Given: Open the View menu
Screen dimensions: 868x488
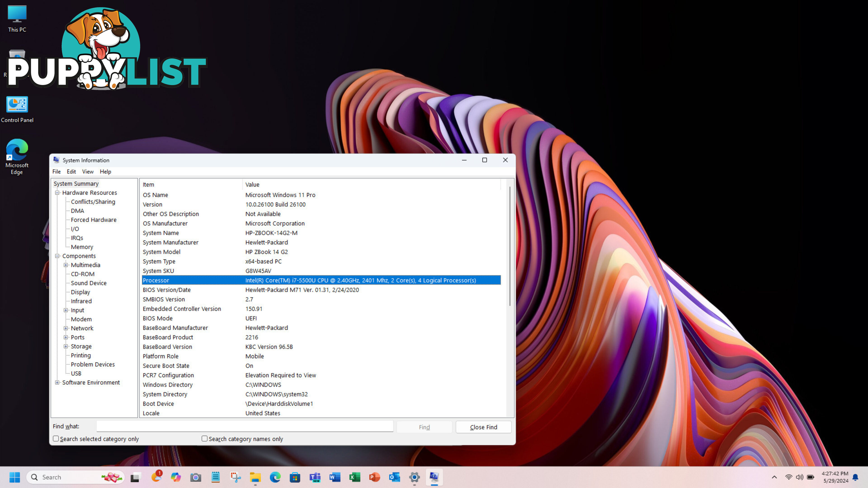Looking at the screenshot, I should [x=88, y=172].
